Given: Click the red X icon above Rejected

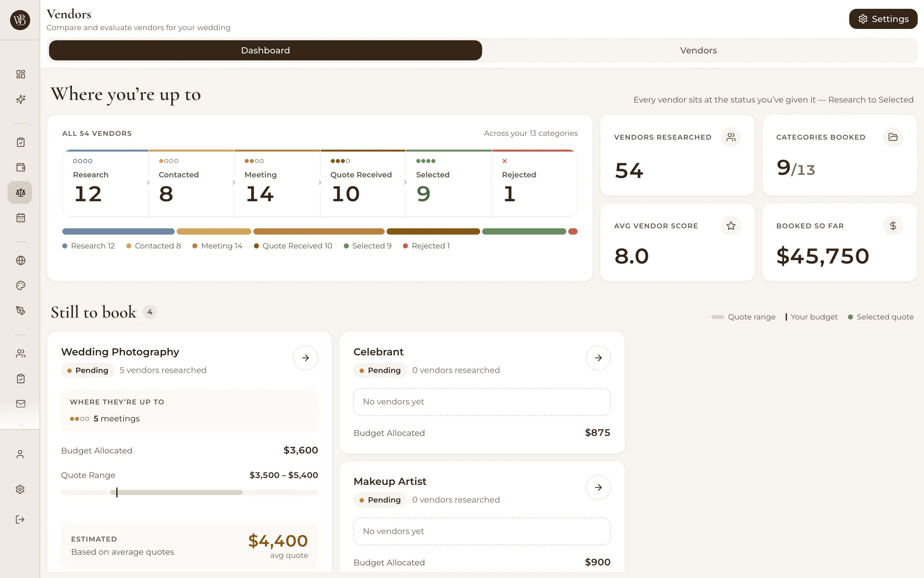Looking at the screenshot, I should coord(505,161).
